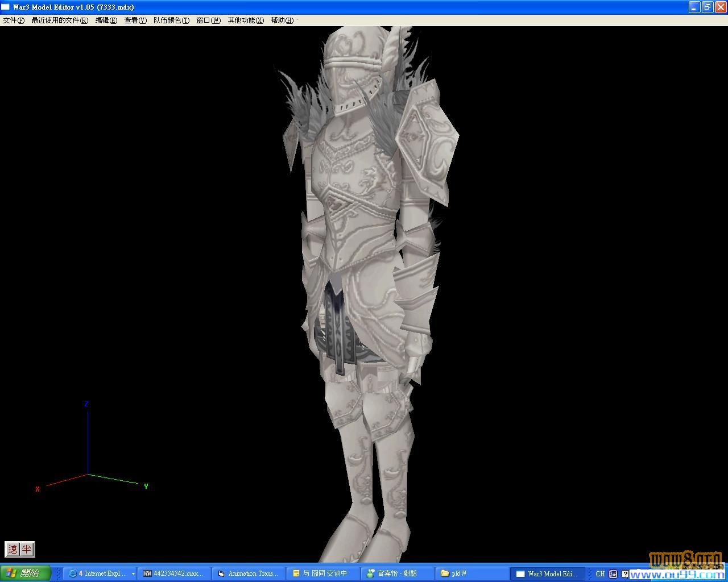Switch to 442334342.max taskbar window
Image resolution: width=728 pixels, height=582 pixels.
click(174, 573)
